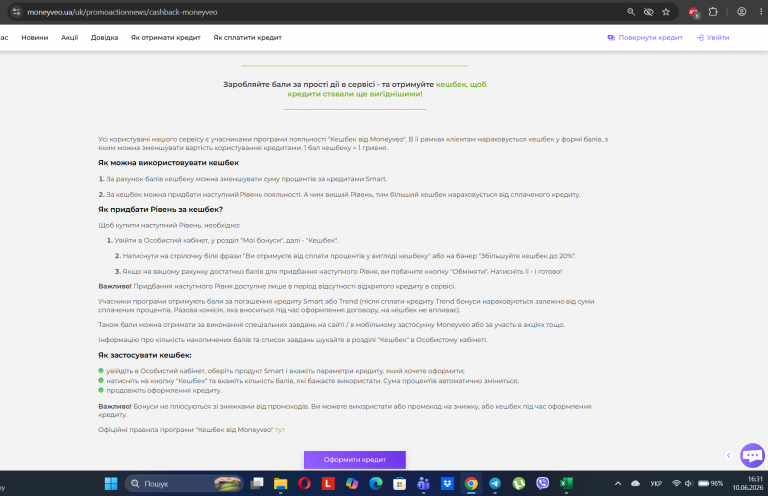Click the crossed-out eye icon in address bar
Image resolution: width=768 pixels, height=496 pixels.
pyautogui.click(x=648, y=12)
